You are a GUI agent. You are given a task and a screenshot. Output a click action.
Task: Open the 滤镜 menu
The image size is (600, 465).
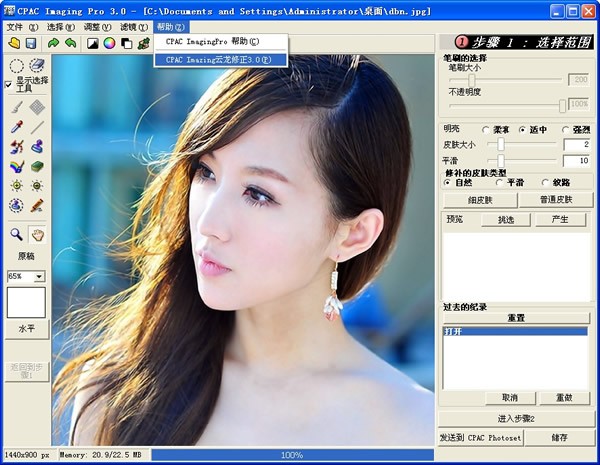pyautogui.click(x=134, y=27)
